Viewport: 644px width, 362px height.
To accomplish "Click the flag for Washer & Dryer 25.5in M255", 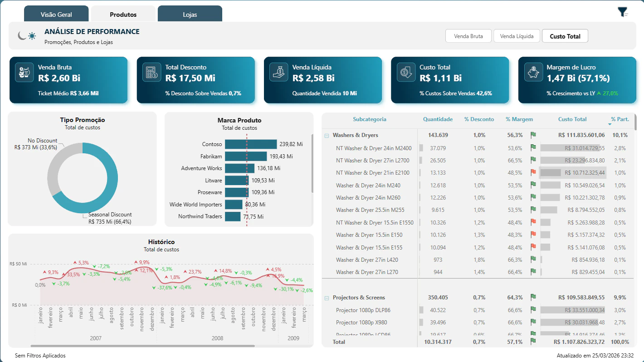I will click(533, 210).
